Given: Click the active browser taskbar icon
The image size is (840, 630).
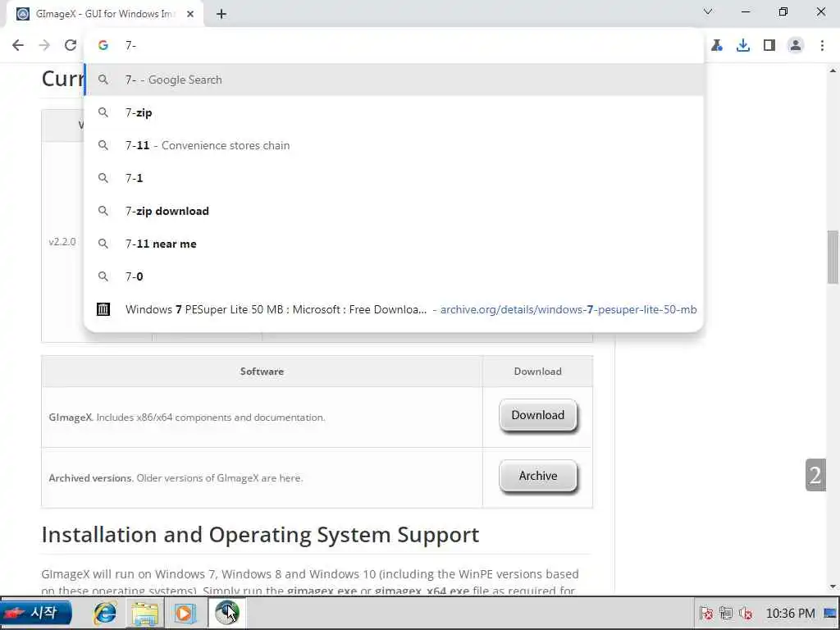Looking at the screenshot, I should pyautogui.click(x=227, y=612).
